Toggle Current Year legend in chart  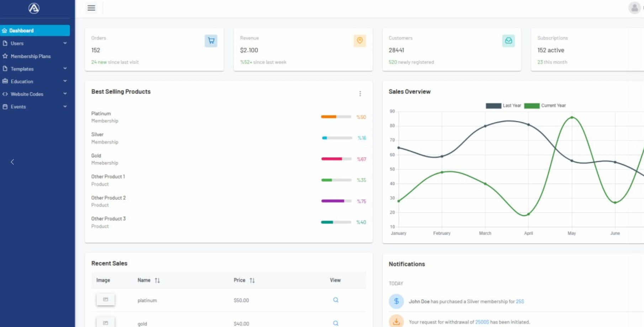click(545, 106)
